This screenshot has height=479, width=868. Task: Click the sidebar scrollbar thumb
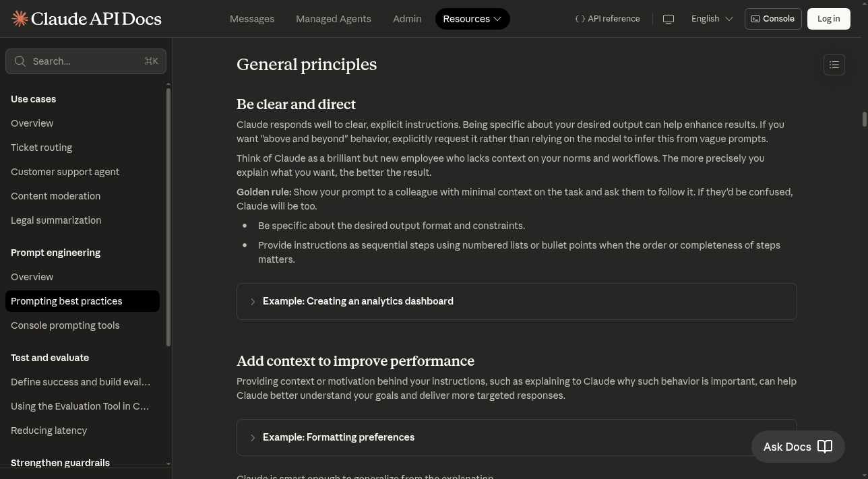[x=168, y=218]
